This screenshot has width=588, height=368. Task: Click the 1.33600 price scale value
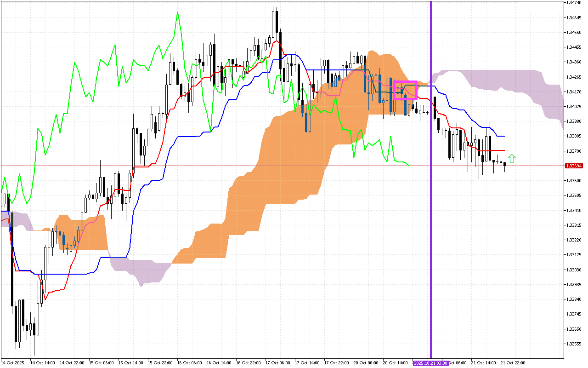(575, 181)
